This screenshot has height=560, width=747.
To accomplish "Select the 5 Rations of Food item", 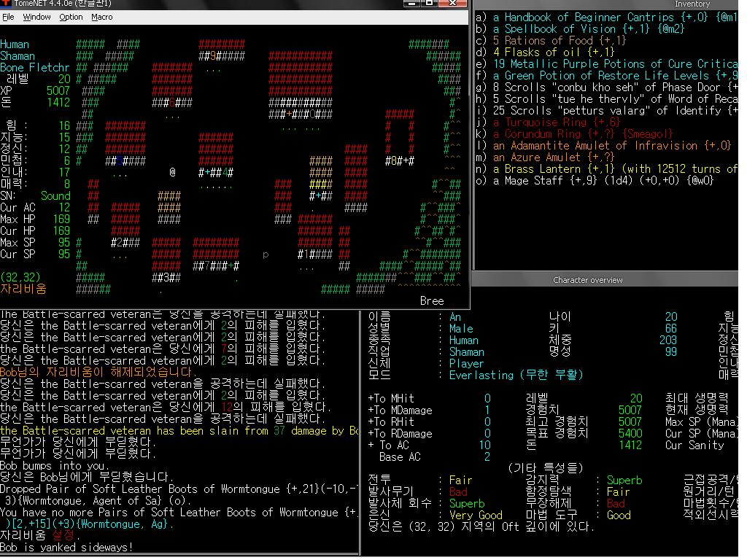I will pyautogui.click(x=551, y=41).
